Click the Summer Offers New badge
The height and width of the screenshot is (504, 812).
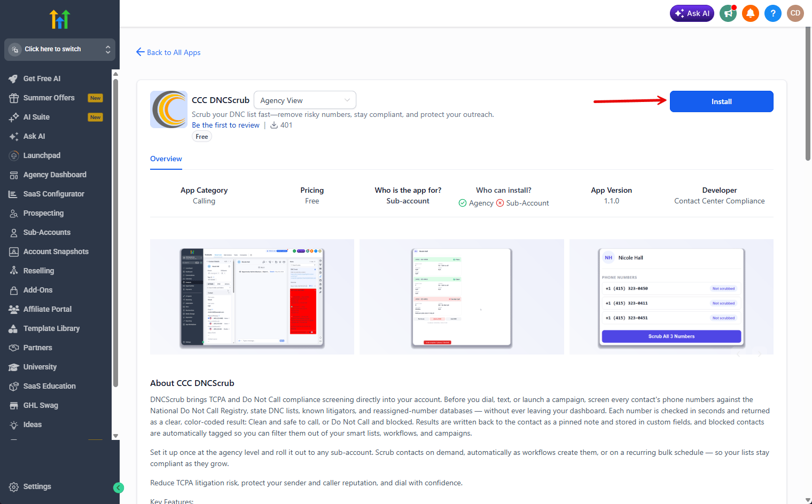point(96,98)
